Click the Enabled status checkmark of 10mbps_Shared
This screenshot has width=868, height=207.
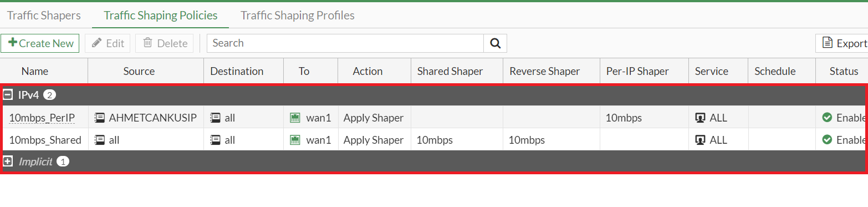click(x=828, y=140)
